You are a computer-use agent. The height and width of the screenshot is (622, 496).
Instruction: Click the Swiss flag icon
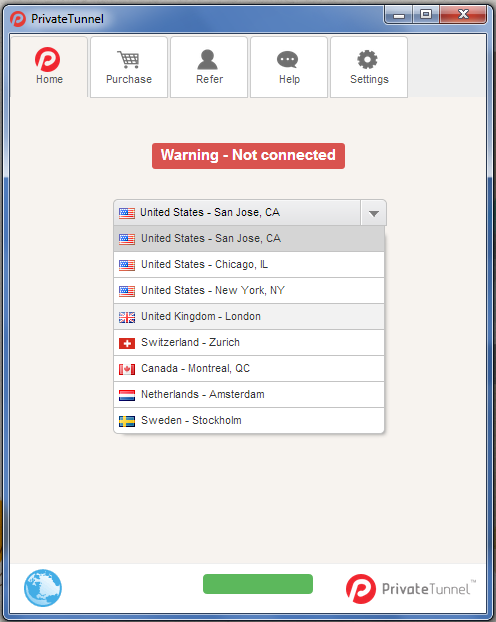coord(127,343)
